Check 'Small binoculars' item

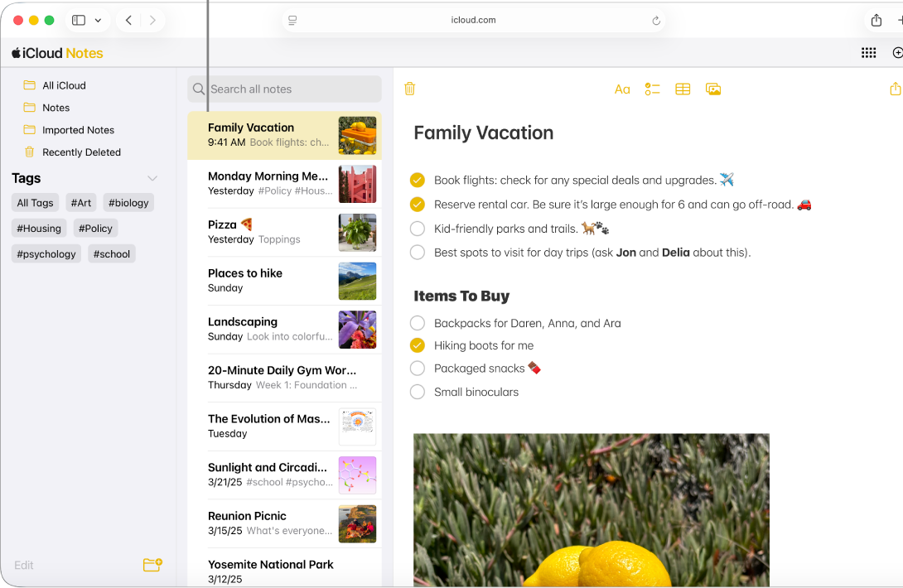(418, 393)
